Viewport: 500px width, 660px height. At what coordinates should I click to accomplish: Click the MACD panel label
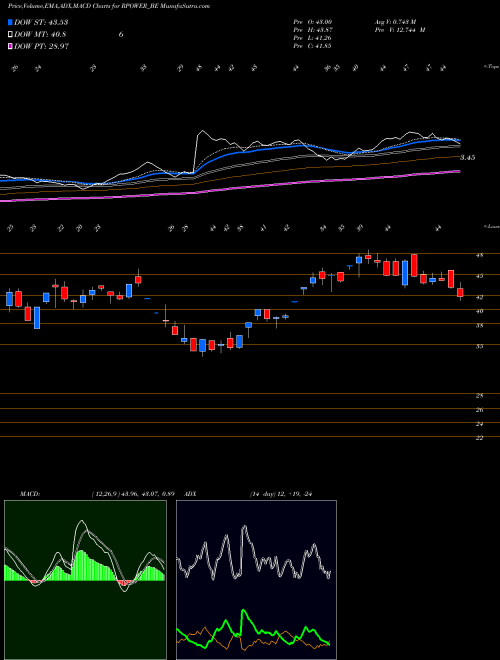pos(30,494)
